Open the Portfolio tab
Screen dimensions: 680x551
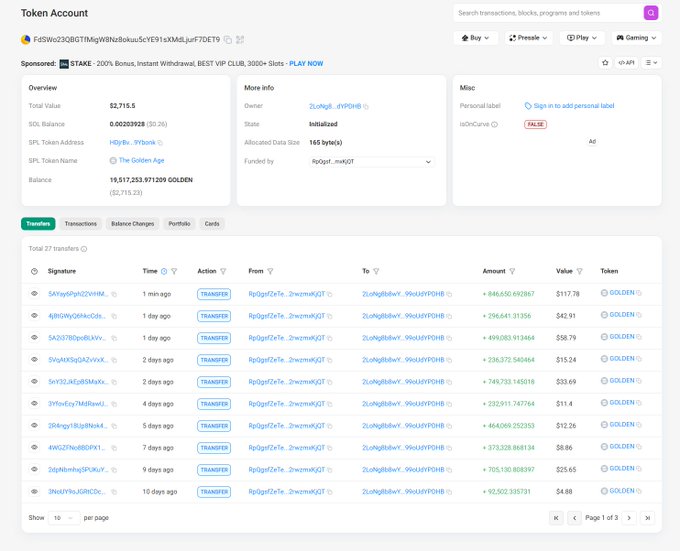[179, 224]
